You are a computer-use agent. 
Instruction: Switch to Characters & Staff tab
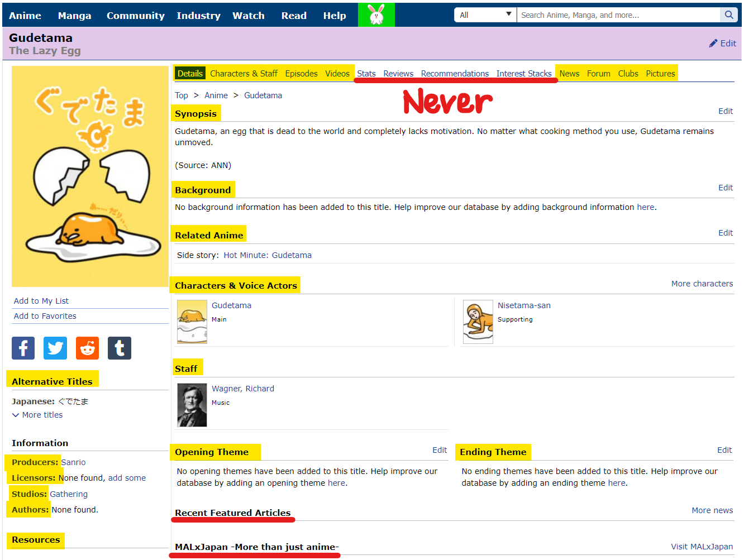coord(244,74)
